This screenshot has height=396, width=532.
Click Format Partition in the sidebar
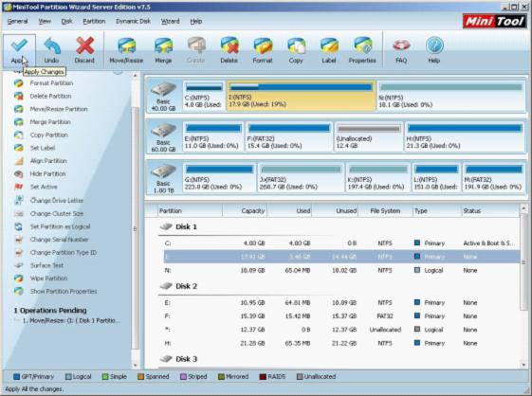pyautogui.click(x=51, y=83)
